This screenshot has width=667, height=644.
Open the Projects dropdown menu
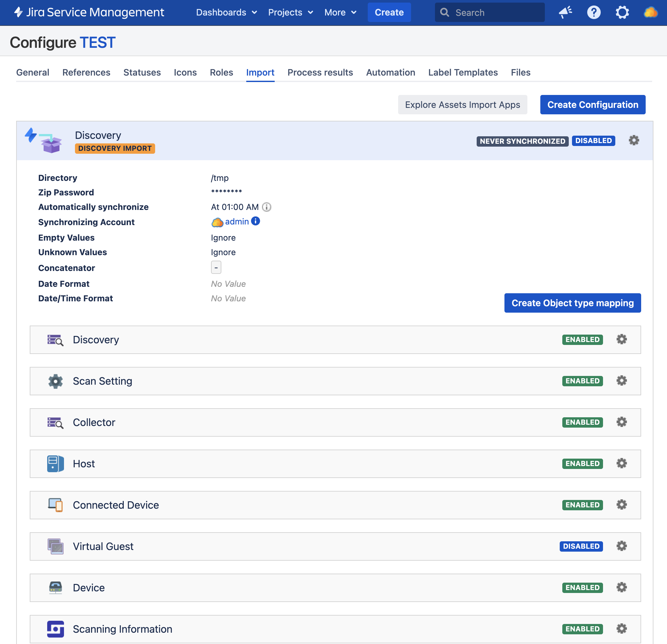291,13
